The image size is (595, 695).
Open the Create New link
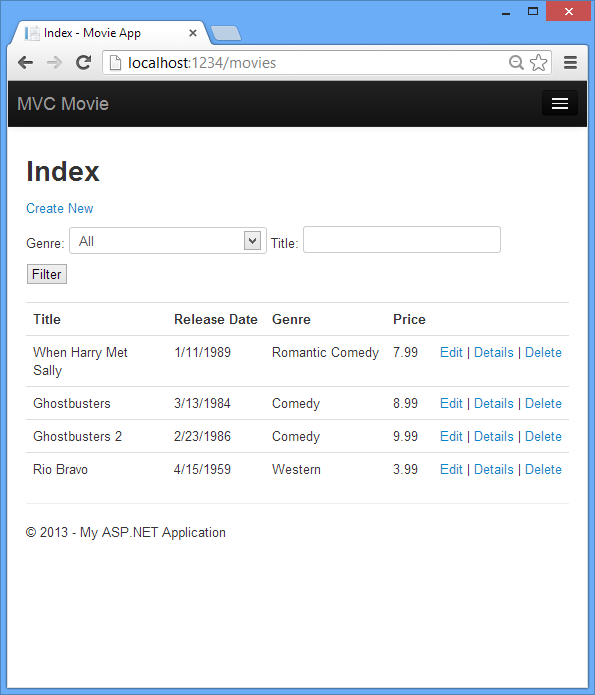(59, 208)
